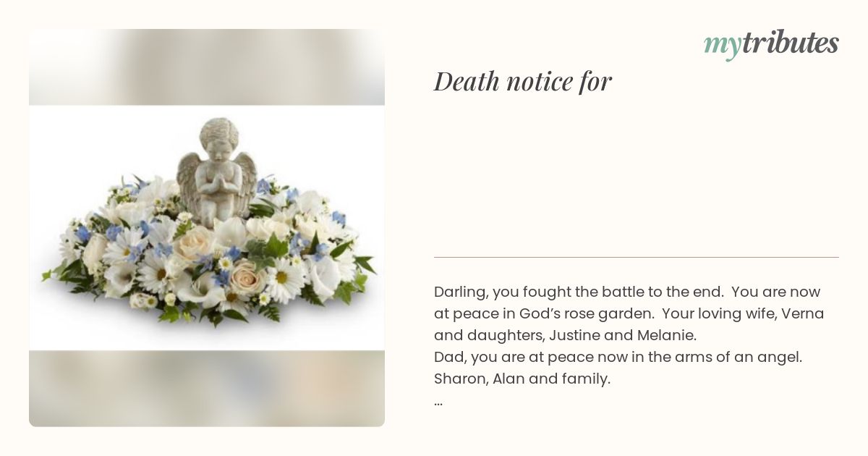Image resolution: width=868 pixels, height=456 pixels.
Task: Click the "Death notice for" heading
Action: point(523,82)
